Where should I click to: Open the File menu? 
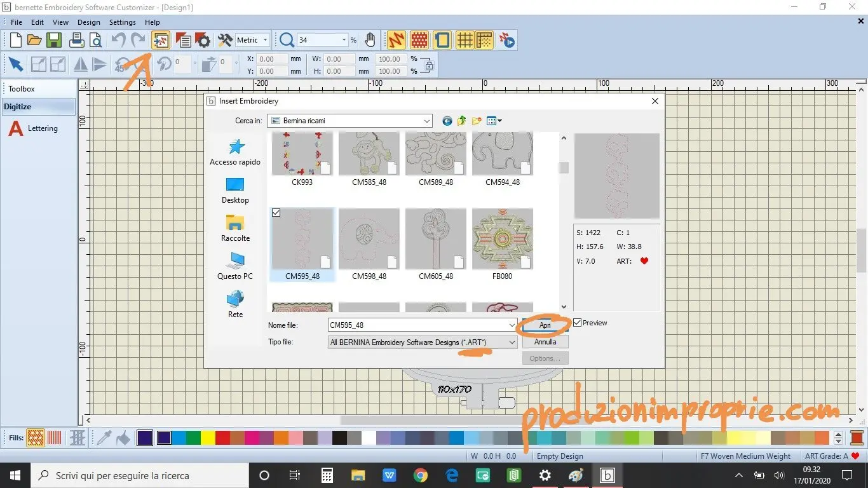pos(16,22)
